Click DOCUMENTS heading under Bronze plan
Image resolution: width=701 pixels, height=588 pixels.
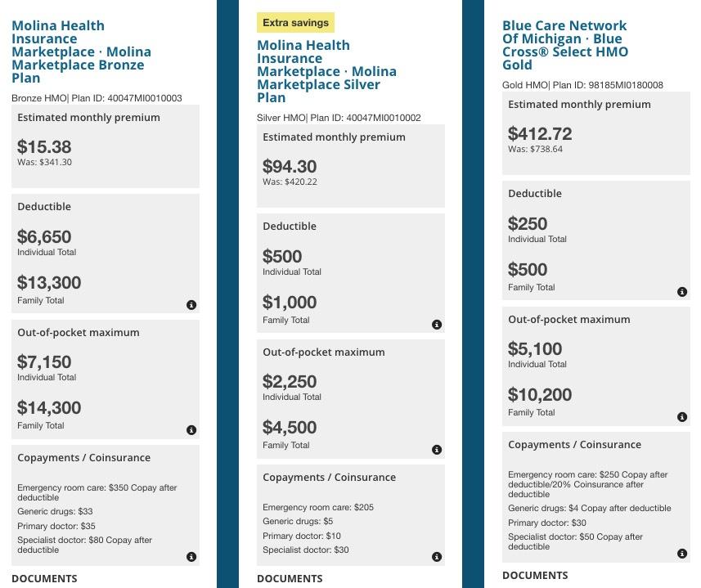pos(44,579)
